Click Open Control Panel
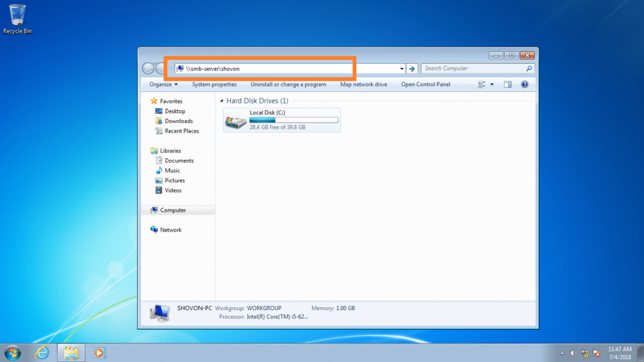644x362 pixels. (x=425, y=85)
